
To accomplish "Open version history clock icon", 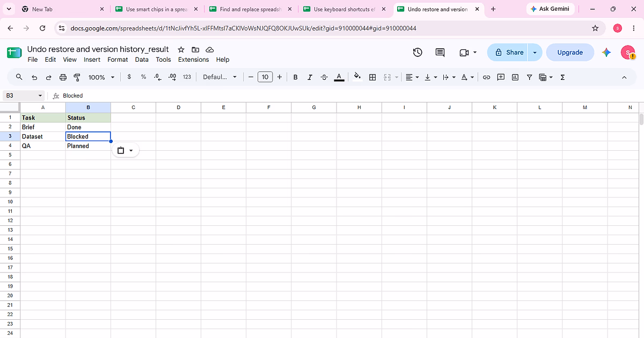I will [x=418, y=52].
